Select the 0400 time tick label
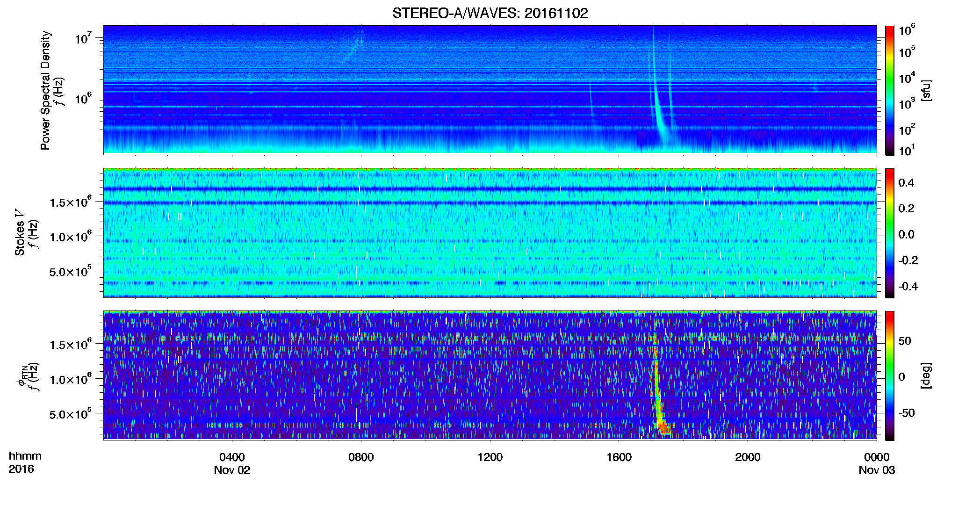Viewport: 980px width, 505px height. pyautogui.click(x=232, y=457)
